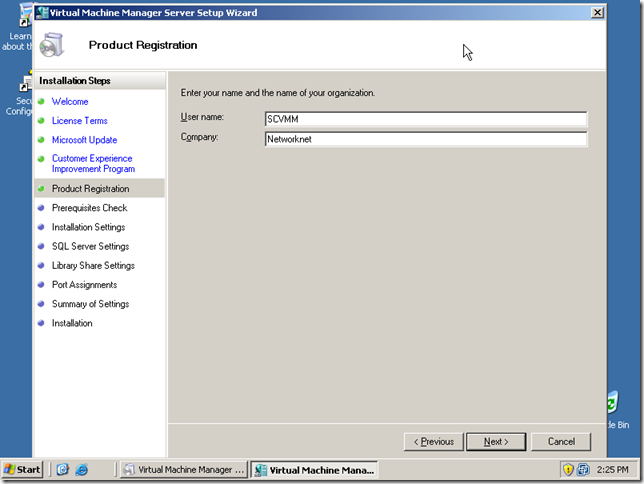Select the SQL Server Settings step
The width and height of the screenshot is (644, 484).
[90, 247]
